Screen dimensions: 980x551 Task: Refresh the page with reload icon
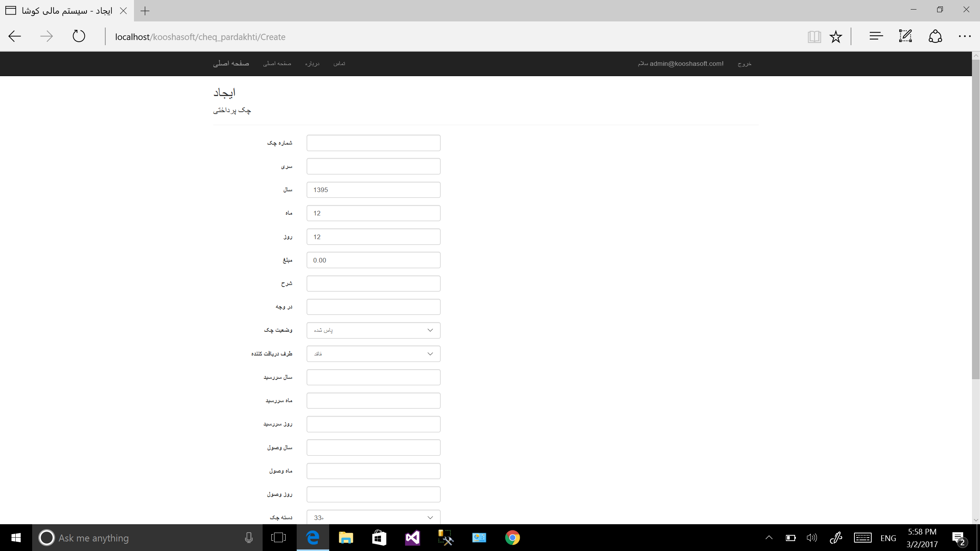(x=79, y=36)
